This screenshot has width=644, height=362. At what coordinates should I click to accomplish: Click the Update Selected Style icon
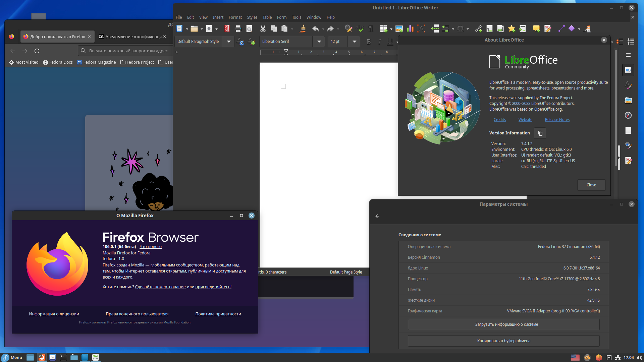pos(240,42)
